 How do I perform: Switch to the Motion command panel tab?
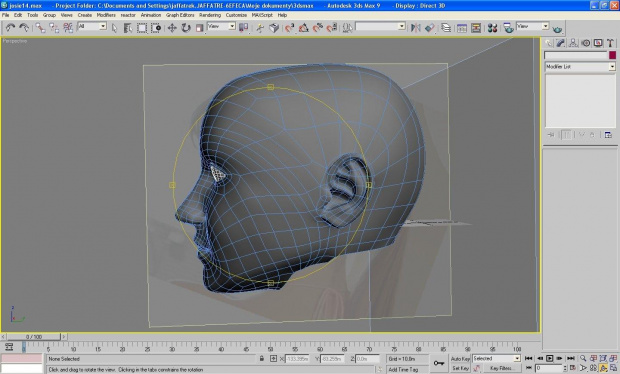586,43
